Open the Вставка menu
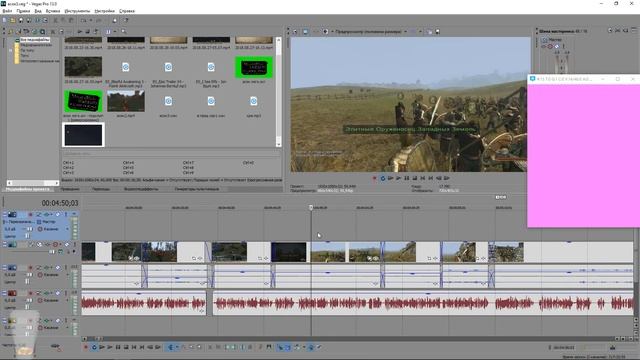Image resolution: width=640 pixels, height=360 pixels. (53, 11)
